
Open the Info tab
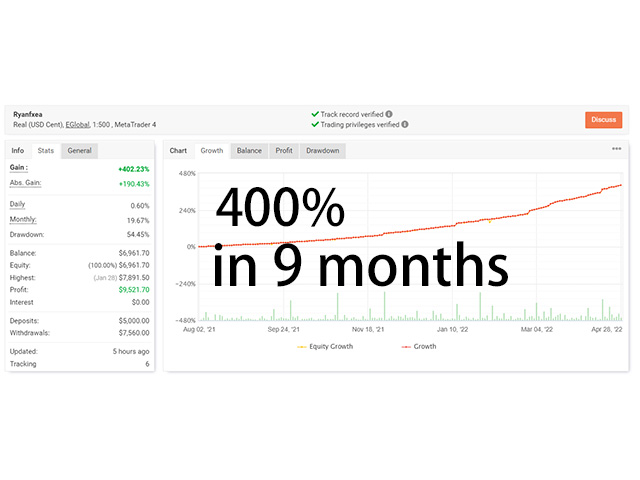(18, 151)
